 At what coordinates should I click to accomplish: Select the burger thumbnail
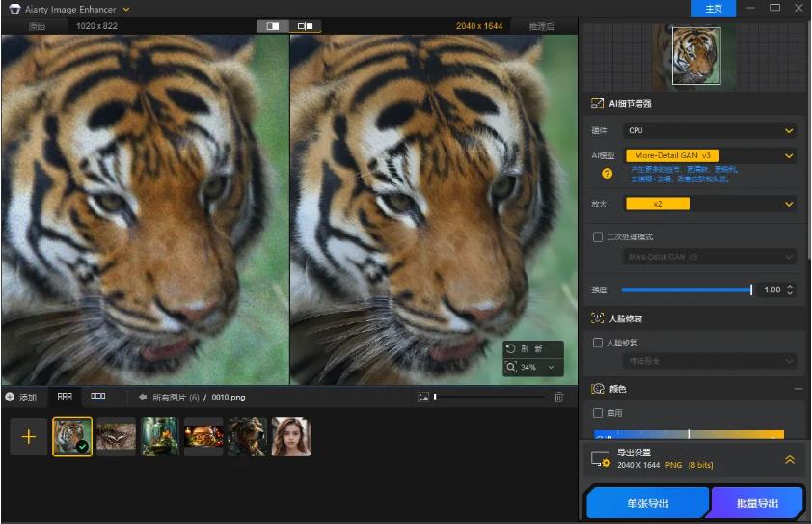click(x=203, y=437)
